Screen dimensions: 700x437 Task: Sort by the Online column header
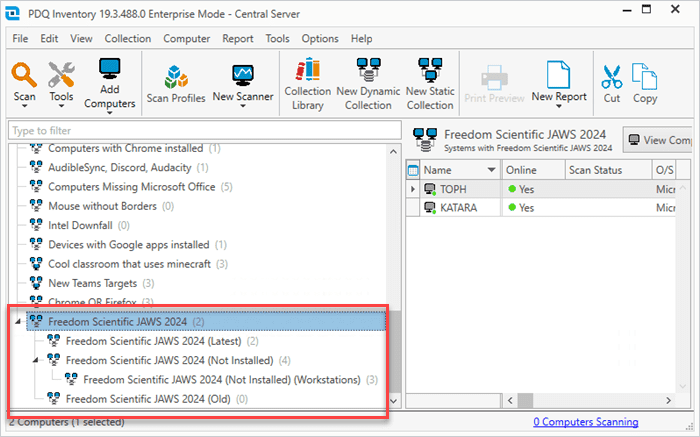pyautogui.click(x=533, y=170)
